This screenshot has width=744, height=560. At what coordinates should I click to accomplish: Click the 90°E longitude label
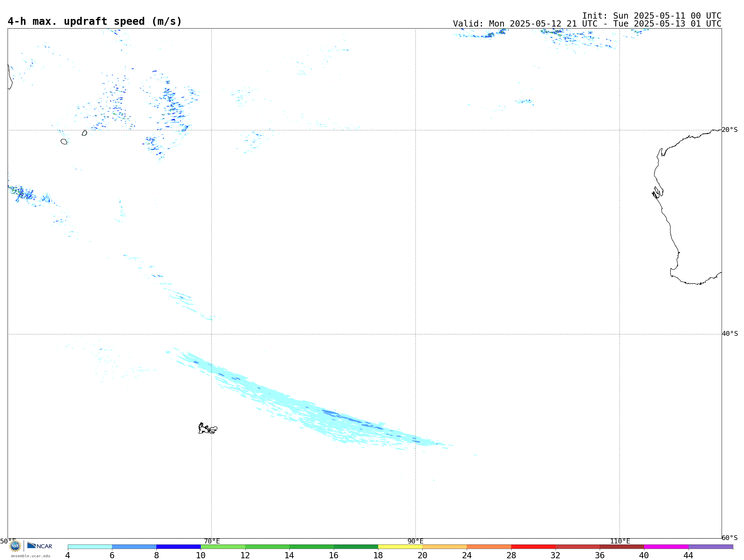[x=415, y=541]
